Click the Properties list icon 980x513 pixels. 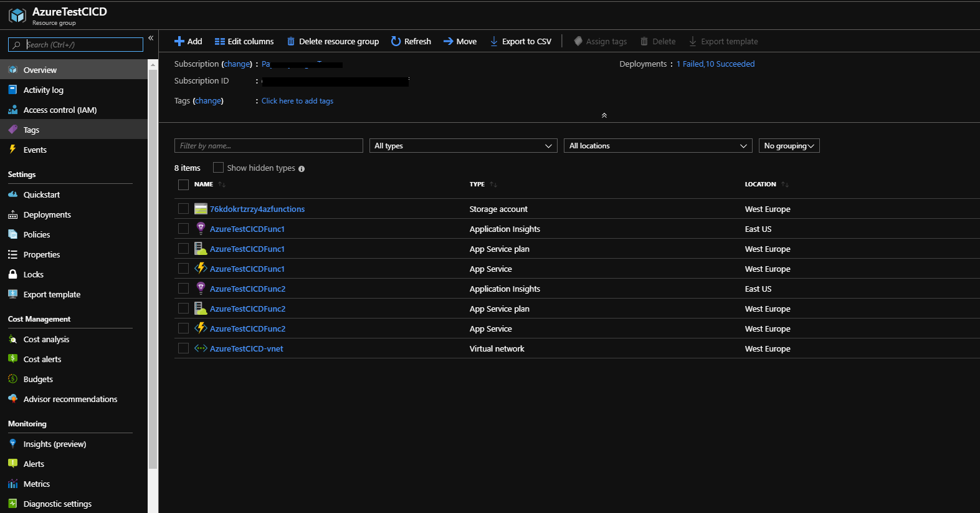click(x=12, y=254)
